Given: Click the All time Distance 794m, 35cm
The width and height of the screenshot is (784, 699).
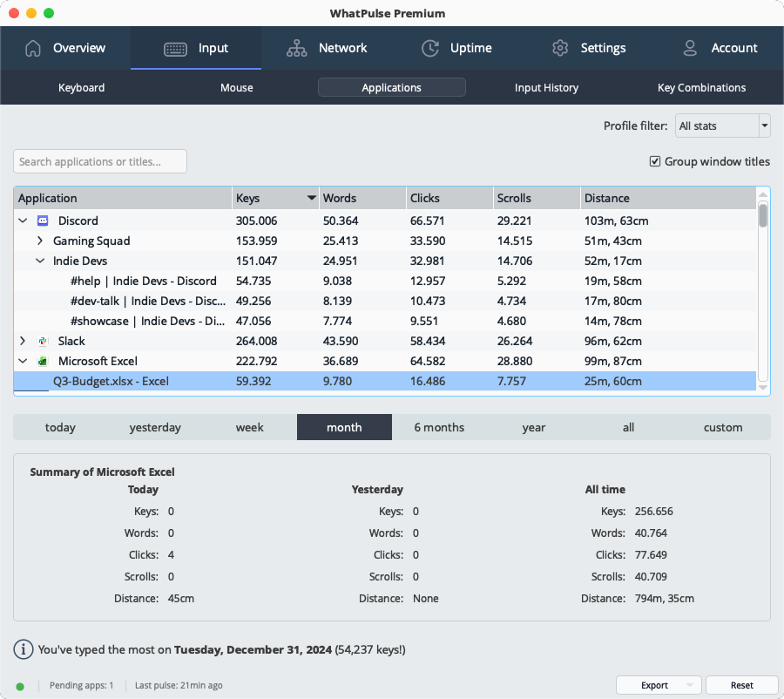Looking at the screenshot, I should tap(665, 599).
